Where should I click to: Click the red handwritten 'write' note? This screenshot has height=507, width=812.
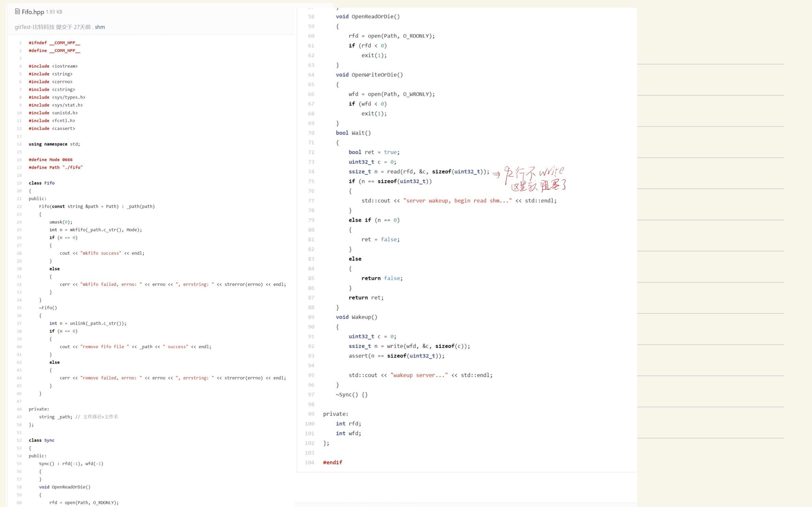[551, 171]
